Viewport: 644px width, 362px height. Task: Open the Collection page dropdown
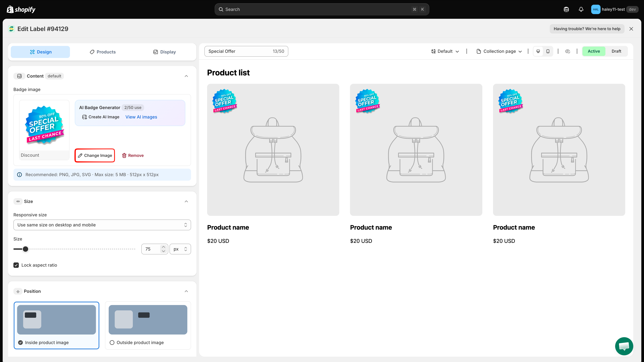(x=499, y=51)
